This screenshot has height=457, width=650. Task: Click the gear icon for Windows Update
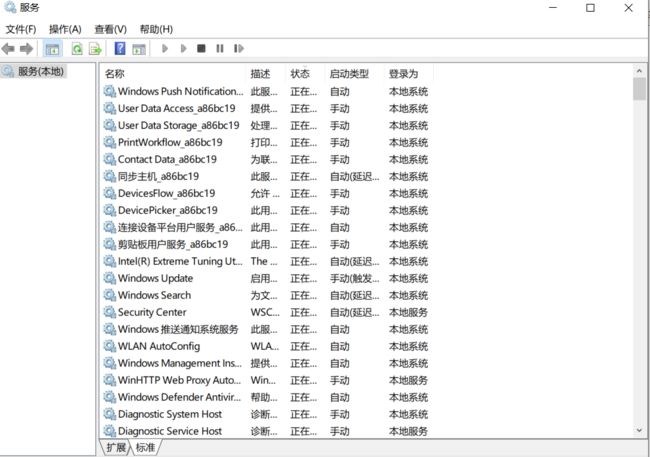[109, 278]
